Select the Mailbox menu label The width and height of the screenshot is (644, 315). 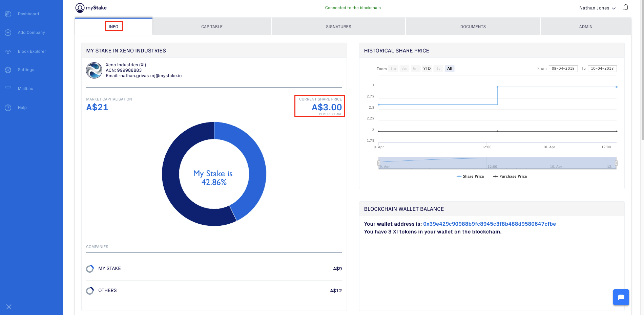(x=25, y=89)
